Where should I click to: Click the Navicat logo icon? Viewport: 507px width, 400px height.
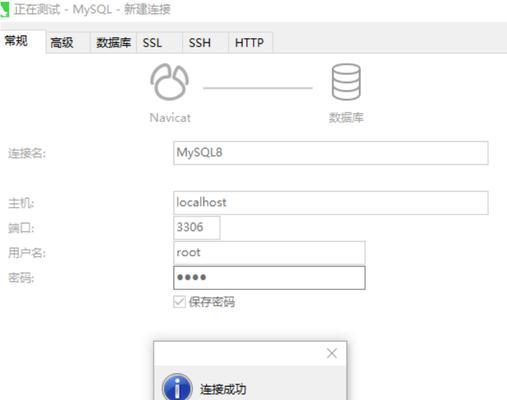(169, 82)
